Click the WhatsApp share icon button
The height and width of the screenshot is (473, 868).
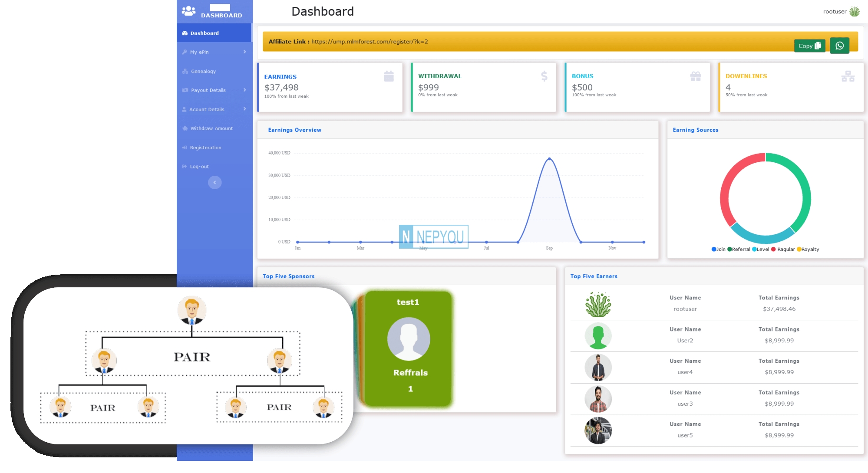tap(839, 46)
